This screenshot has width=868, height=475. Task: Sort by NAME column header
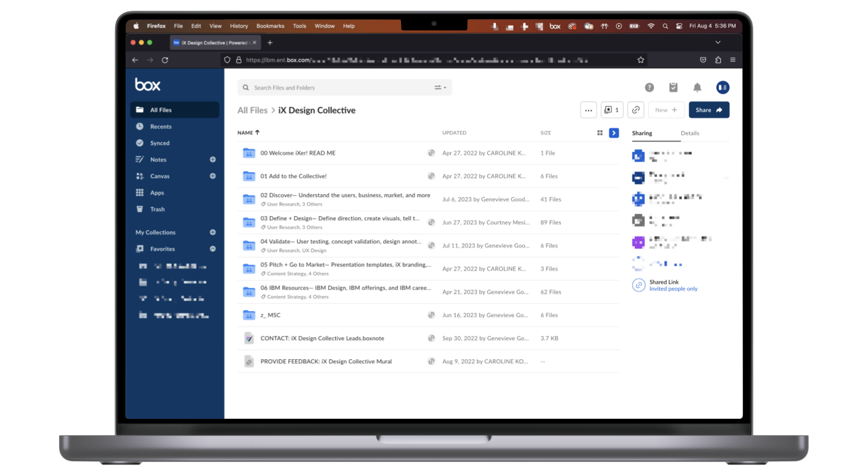(x=248, y=133)
